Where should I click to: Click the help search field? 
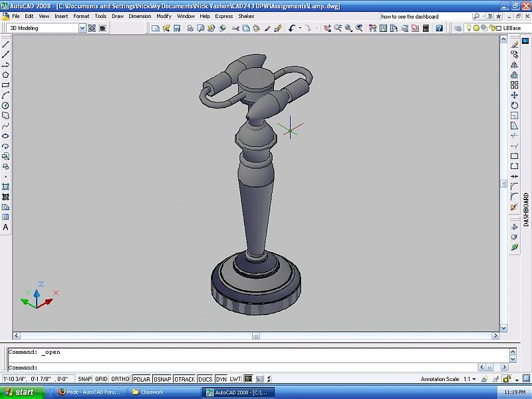[426, 16]
